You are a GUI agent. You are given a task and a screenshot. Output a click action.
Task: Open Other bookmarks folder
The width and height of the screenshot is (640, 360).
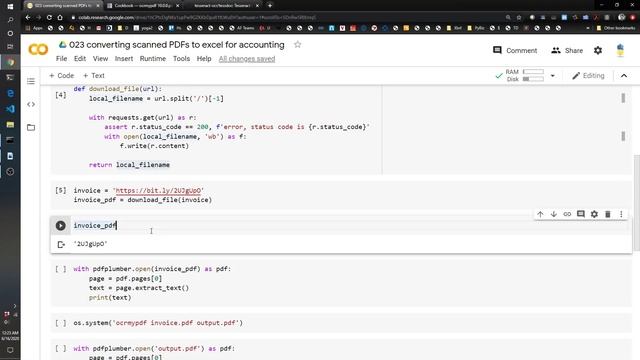[616, 28]
